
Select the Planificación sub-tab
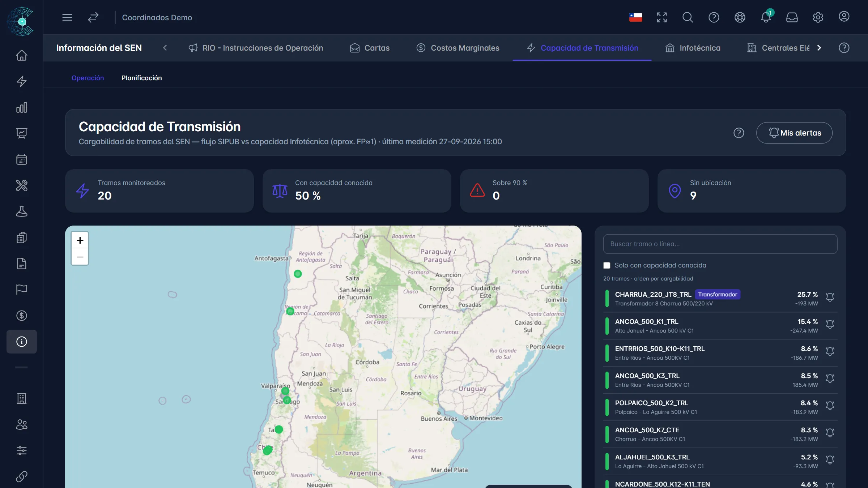click(x=141, y=78)
